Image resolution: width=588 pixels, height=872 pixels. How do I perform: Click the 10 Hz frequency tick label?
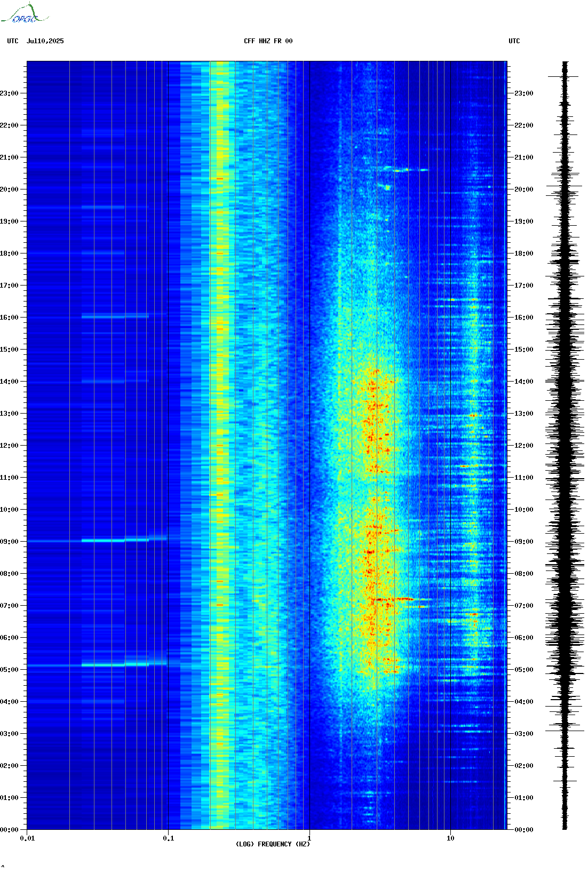pos(450,838)
